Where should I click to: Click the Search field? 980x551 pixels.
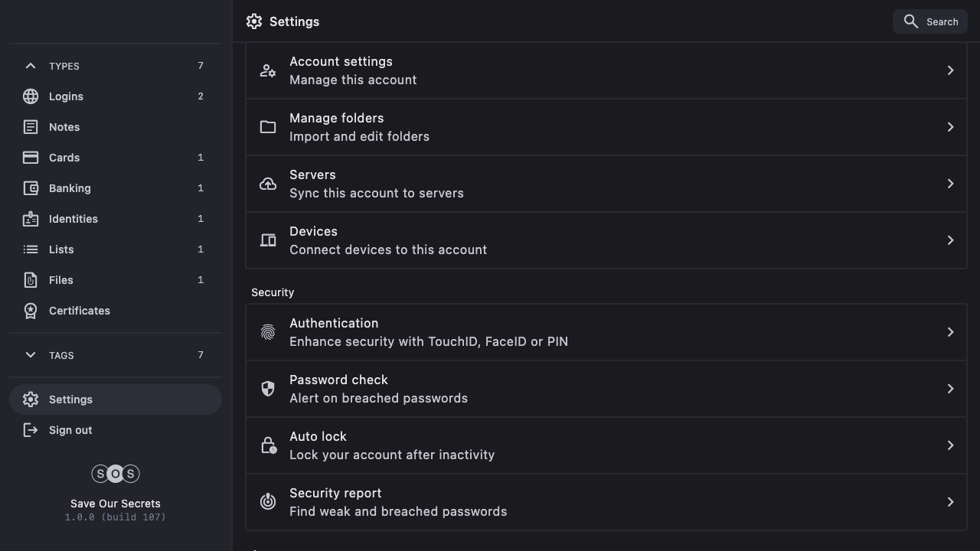click(930, 21)
